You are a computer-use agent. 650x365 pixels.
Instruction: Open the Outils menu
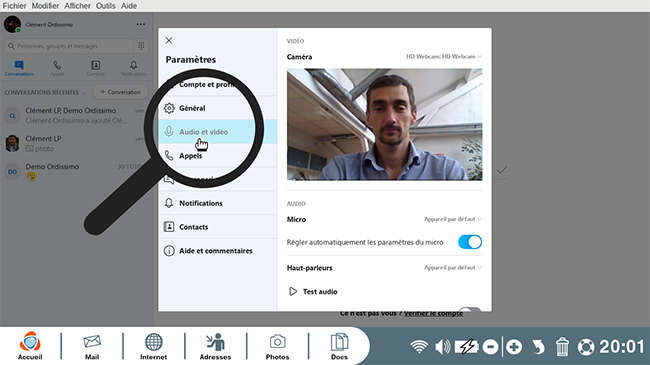[106, 6]
